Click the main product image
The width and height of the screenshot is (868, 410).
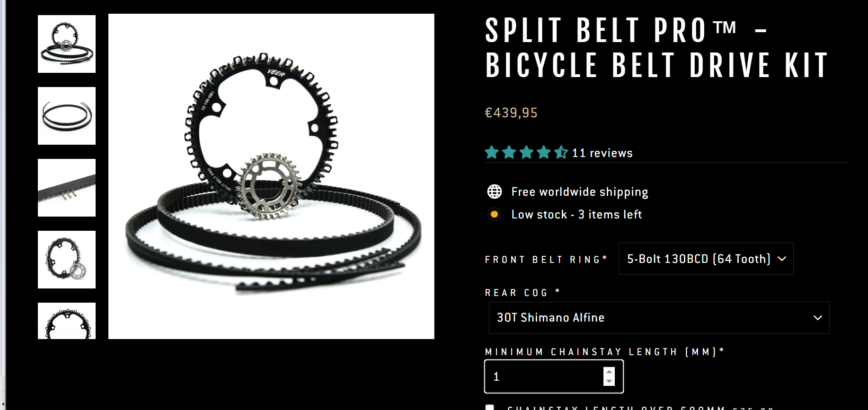pyautogui.click(x=271, y=176)
